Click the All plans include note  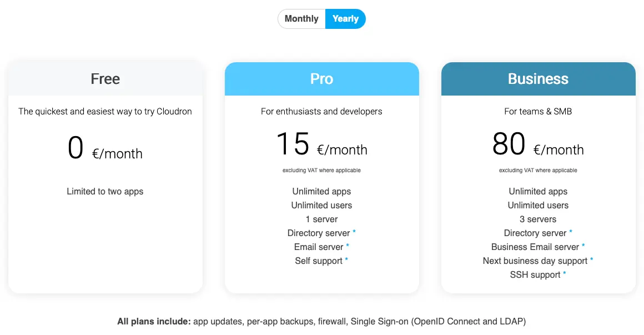[x=321, y=322]
